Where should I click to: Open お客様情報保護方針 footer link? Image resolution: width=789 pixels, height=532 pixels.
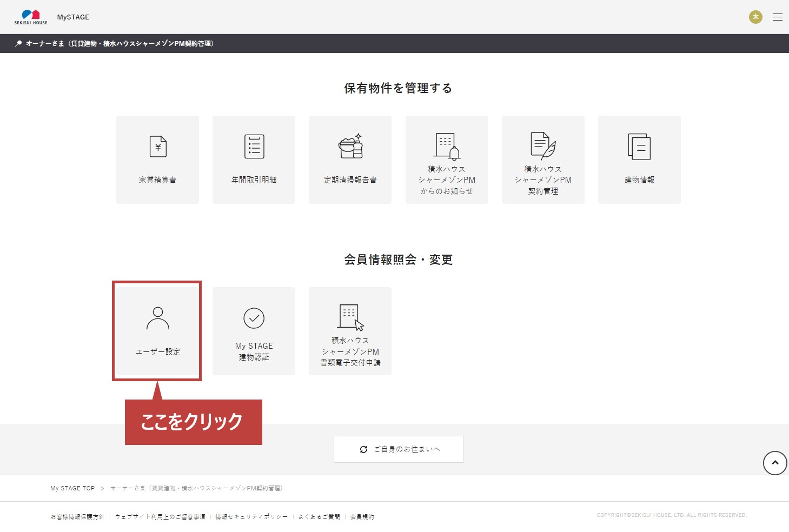click(x=77, y=517)
